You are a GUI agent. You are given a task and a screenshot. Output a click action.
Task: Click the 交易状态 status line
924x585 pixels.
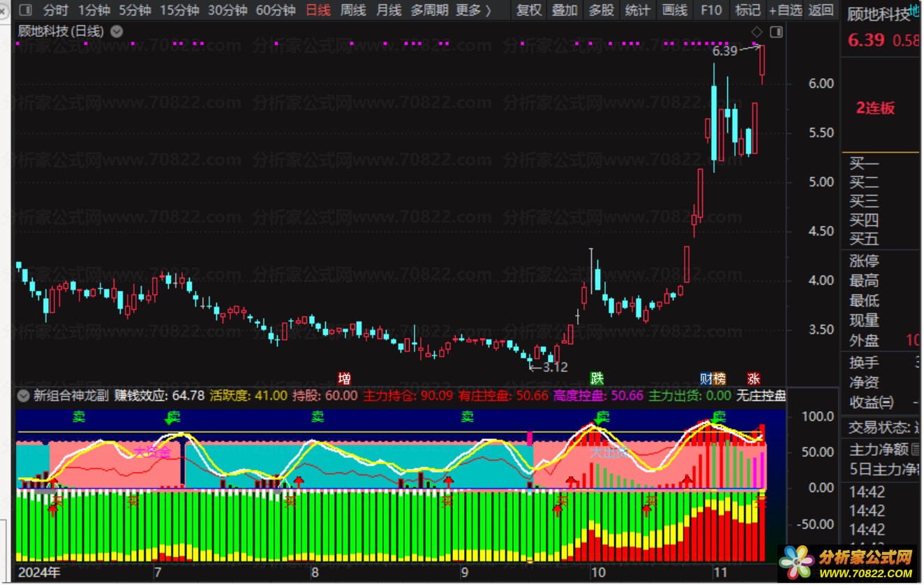click(x=883, y=427)
